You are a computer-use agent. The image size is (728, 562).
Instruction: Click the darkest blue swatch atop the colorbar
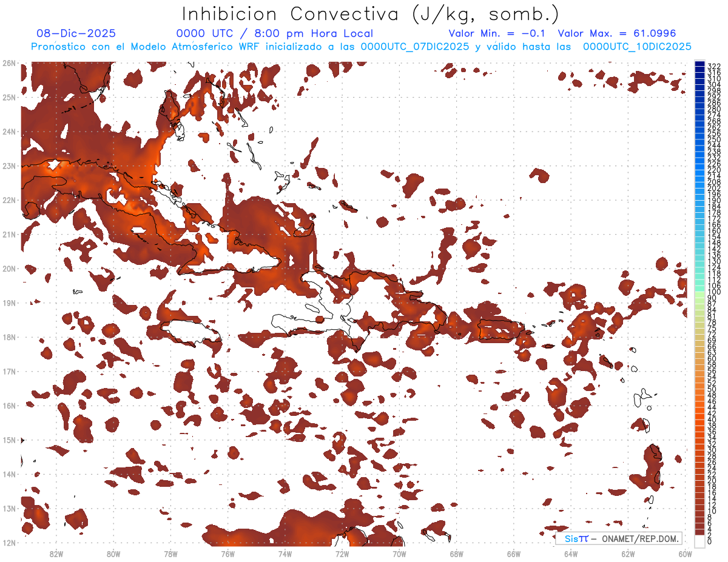pyautogui.click(x=699, y=64)
